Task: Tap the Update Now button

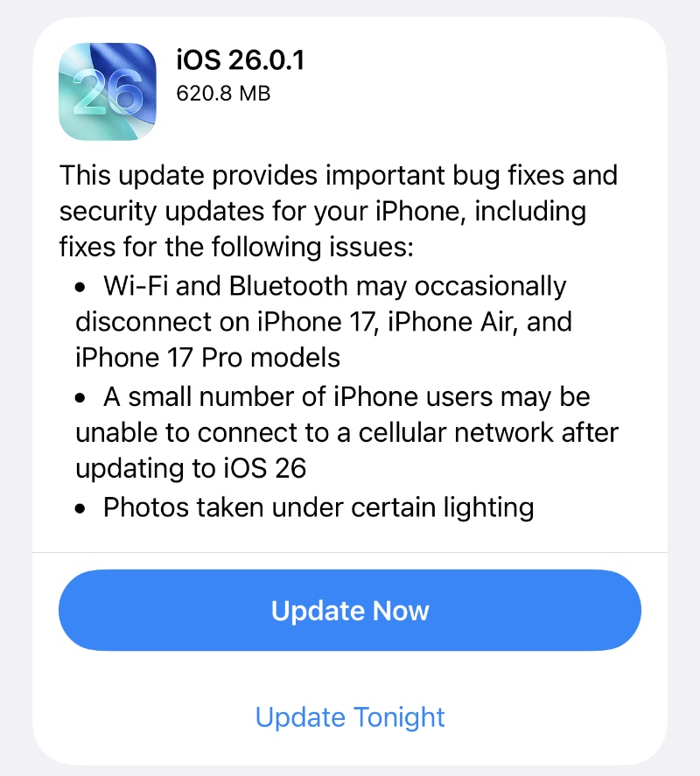Action: pos(350,610)
